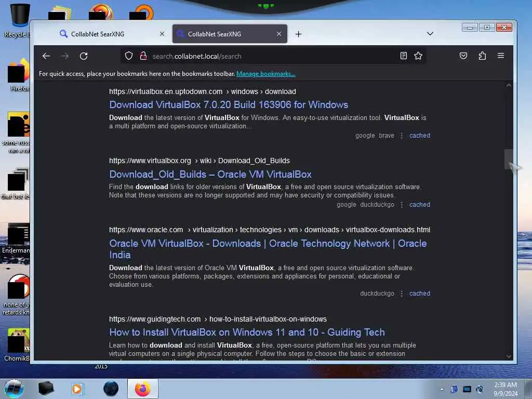
Task: Go back to the previous page
Action: click(46, 56)
